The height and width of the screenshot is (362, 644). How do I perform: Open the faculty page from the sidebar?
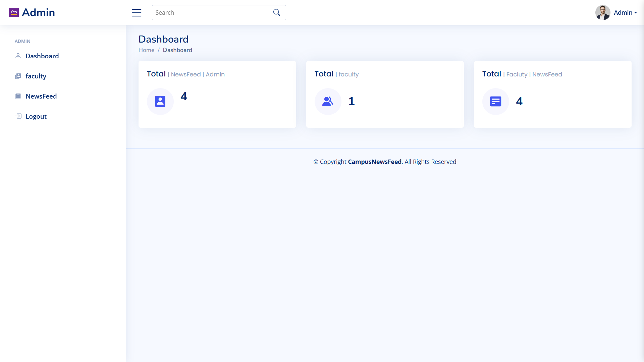tap(36, 76)
